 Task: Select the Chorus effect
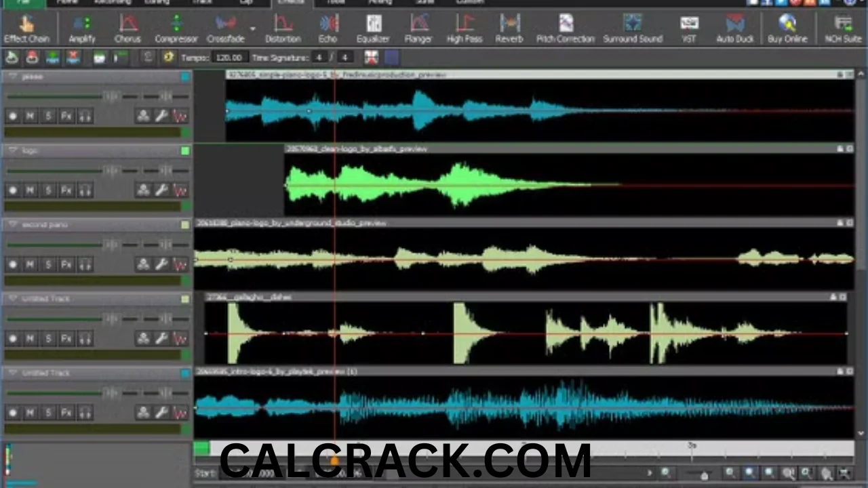point(127,29)
